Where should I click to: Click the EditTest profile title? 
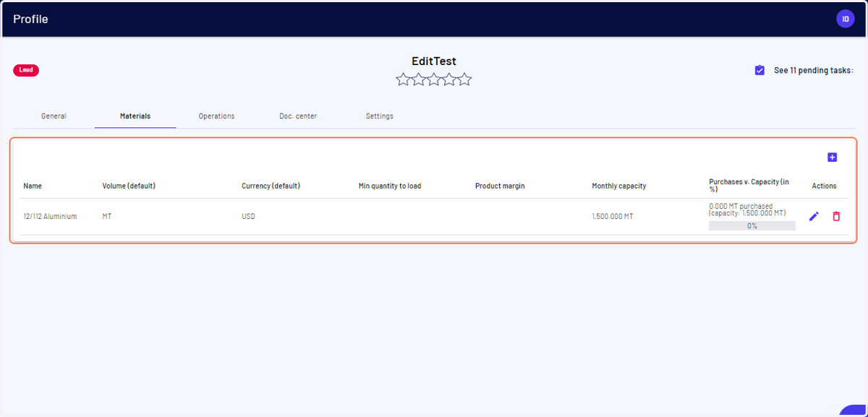[434, 61]
